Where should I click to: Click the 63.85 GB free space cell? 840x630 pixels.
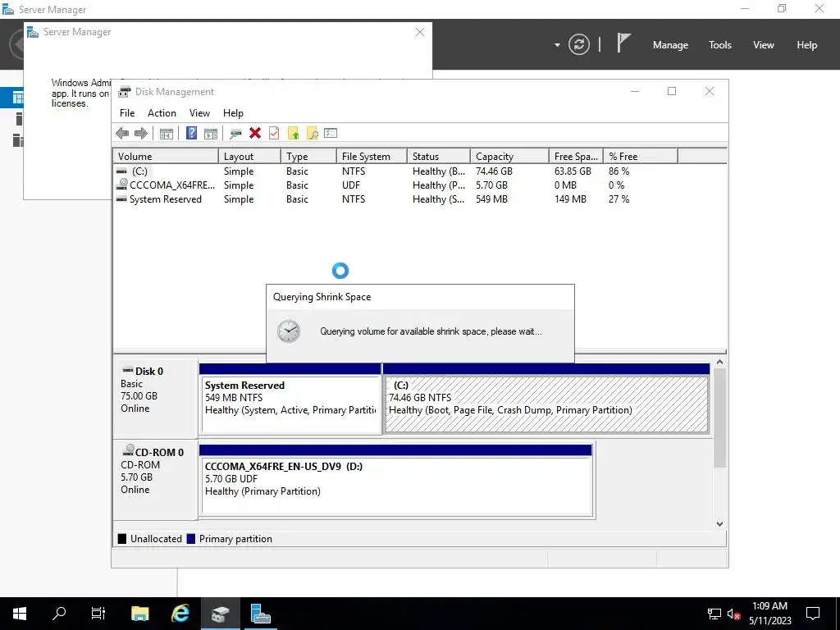pos(573,171)
